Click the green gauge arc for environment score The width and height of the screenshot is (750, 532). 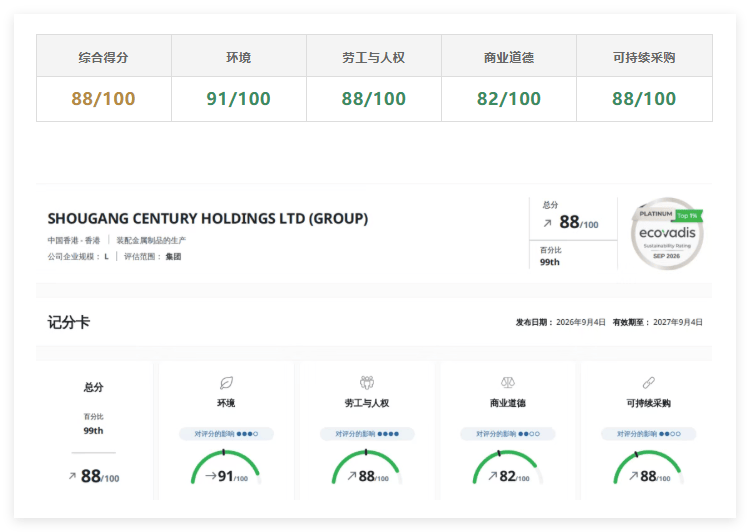click(225, 466)
